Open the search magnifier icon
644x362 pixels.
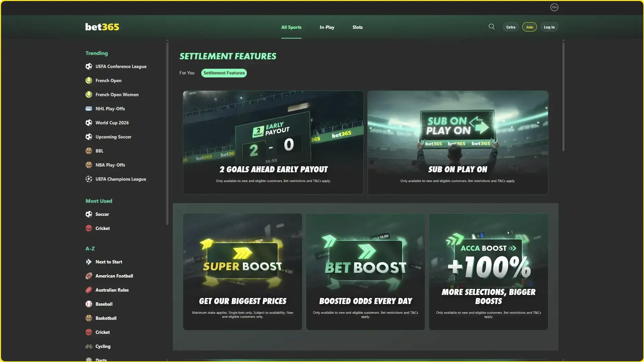coord(491,27)
